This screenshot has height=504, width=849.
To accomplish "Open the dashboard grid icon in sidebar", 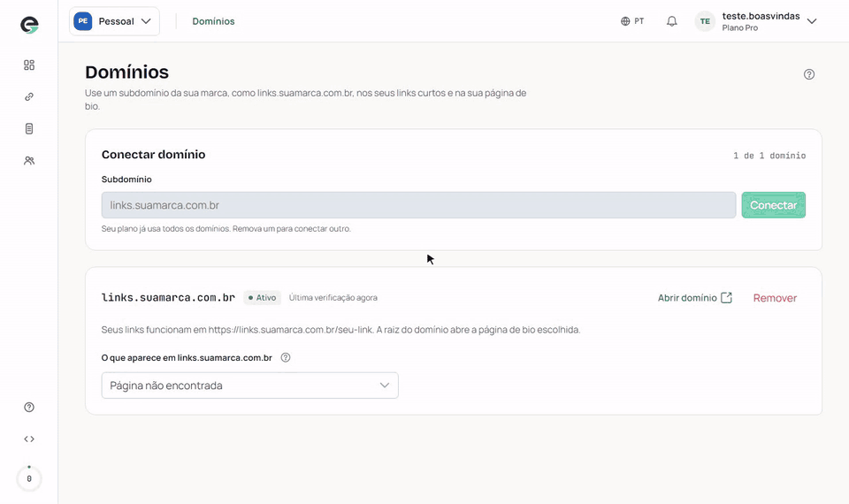I will (x=29, y=65).
